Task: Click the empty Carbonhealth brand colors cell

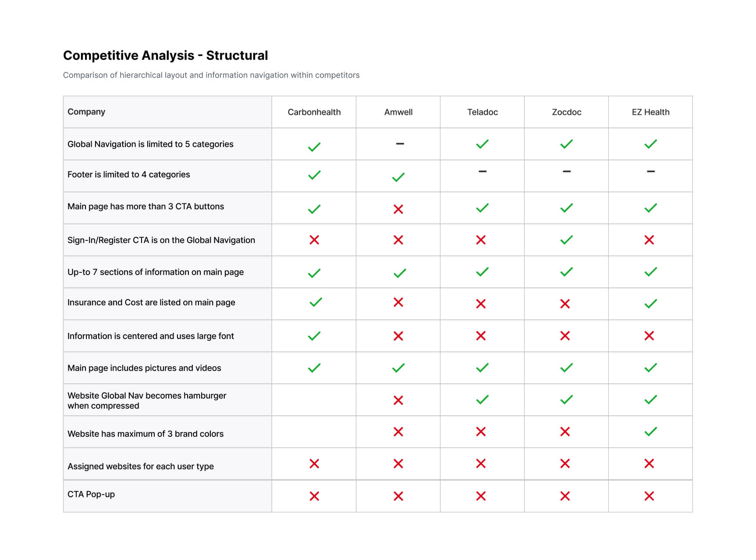Action: pos(314,432)
